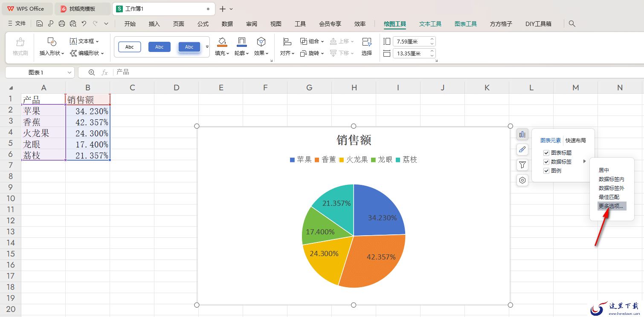644x317 pixels.
Task: Click the formula bar input showing 产品
Action: pyautogui.click(x=377, y=72)
